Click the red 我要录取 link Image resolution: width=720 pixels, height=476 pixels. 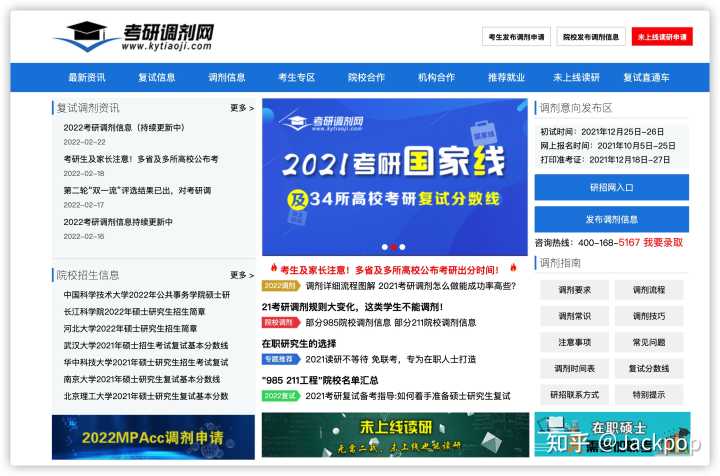[x=663, y=242]
